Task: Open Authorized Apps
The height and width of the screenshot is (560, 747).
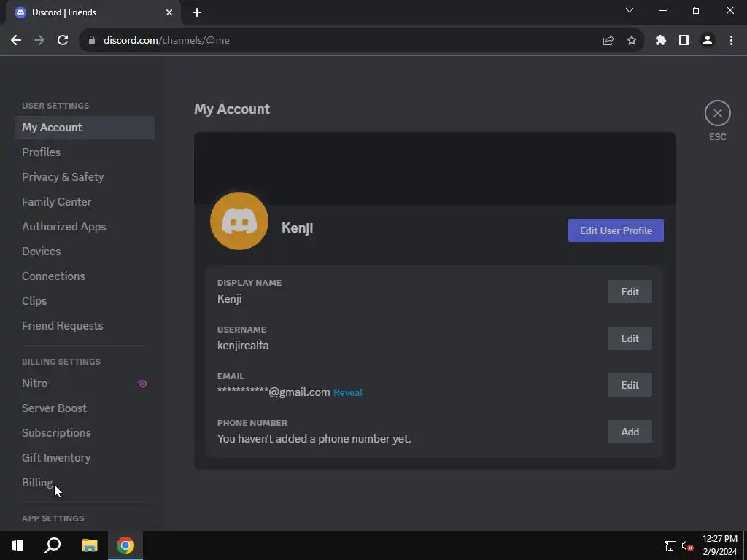Action: coord(85,227)
